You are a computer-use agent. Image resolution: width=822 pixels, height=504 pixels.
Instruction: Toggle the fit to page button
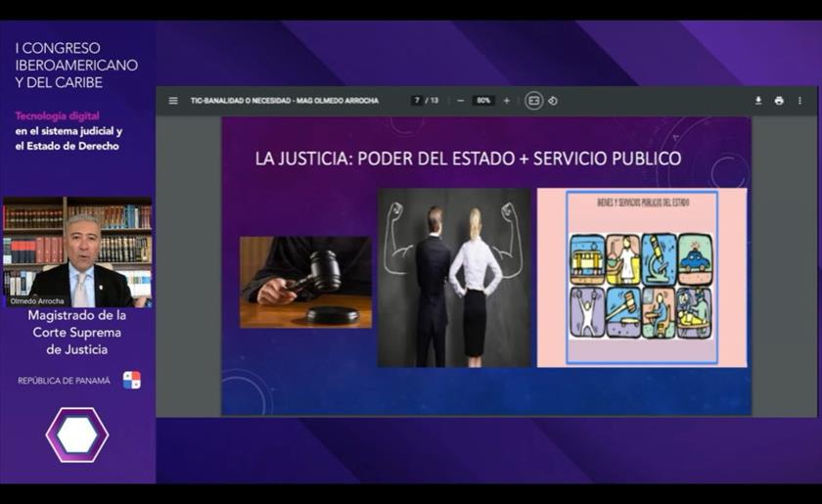click(x=533, y=101)
